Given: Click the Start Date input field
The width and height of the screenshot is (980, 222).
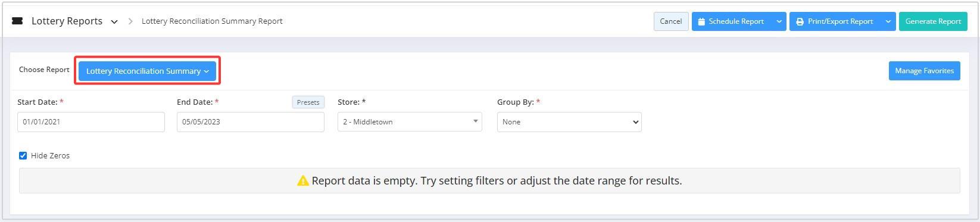Looking at the screenshot, I should tap(91, 121).
